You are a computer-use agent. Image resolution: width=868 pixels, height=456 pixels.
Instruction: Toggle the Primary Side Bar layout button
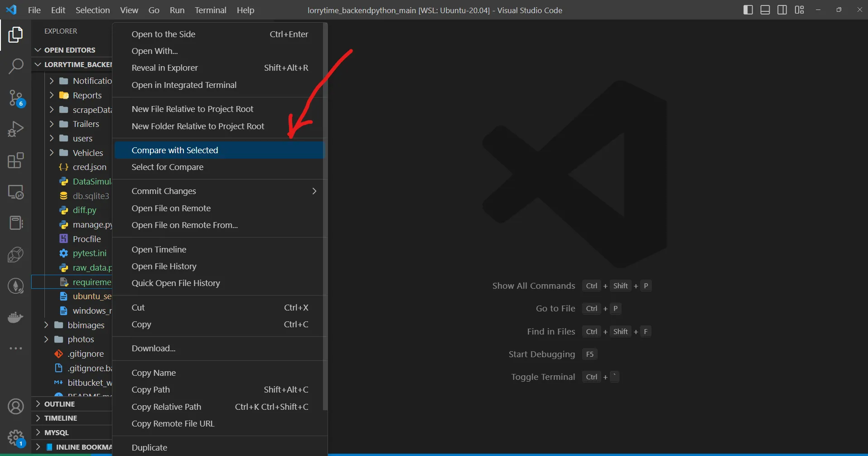pyautogui.click(x=748, y=10)
